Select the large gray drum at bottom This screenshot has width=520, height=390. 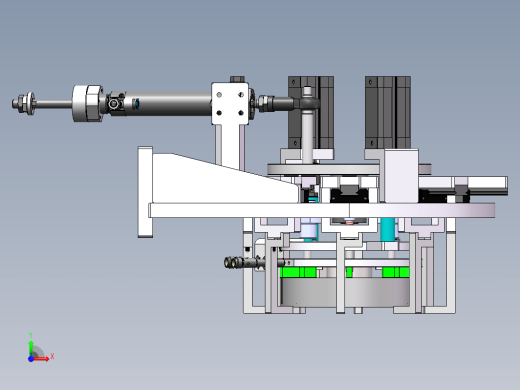tap(345, 292)
